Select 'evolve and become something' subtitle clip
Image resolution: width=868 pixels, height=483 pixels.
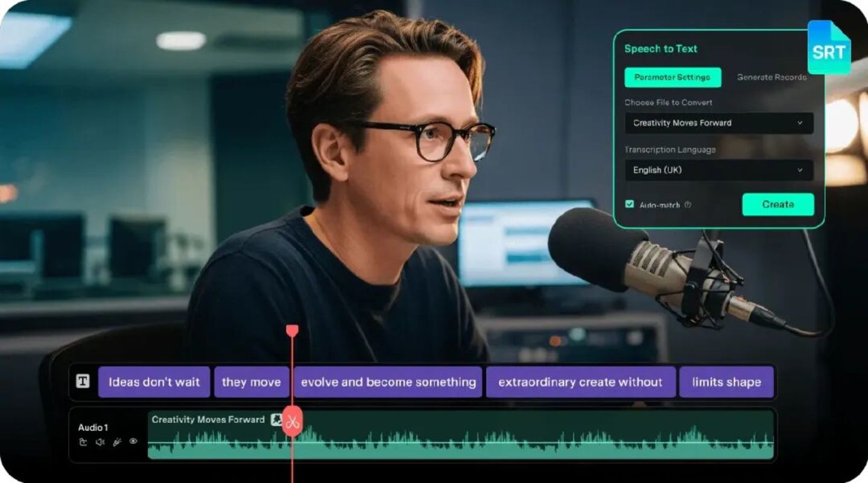pyautogui.click(x=388, y=382)
